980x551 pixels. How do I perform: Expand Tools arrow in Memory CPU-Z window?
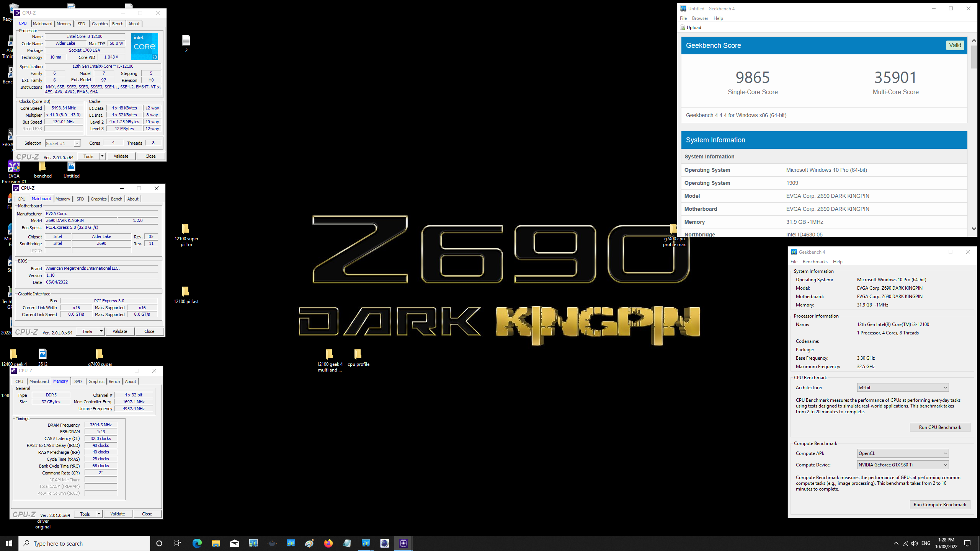coord(99,514)
